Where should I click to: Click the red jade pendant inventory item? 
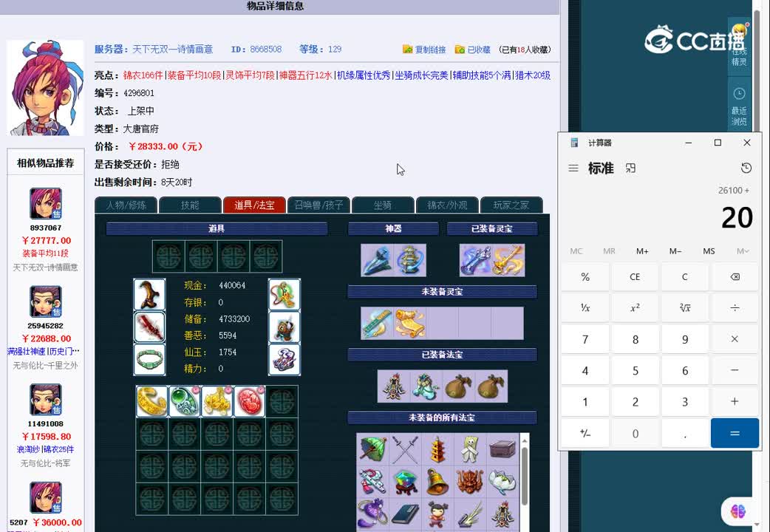[249, 401]
